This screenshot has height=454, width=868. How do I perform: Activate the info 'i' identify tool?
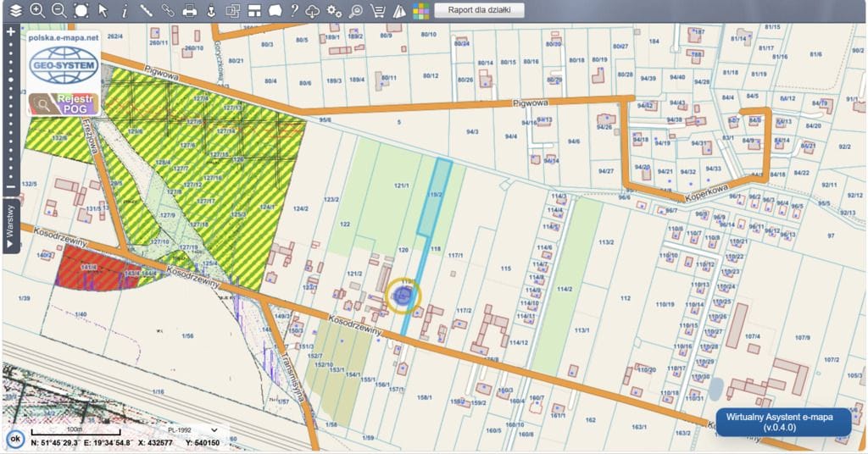(x=125, y=11)
